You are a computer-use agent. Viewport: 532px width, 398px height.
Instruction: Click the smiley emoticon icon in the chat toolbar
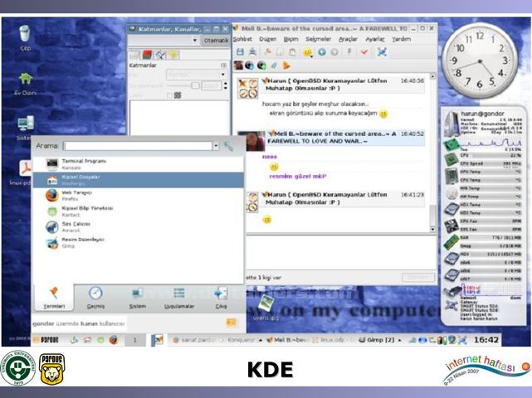click(307, 51)
